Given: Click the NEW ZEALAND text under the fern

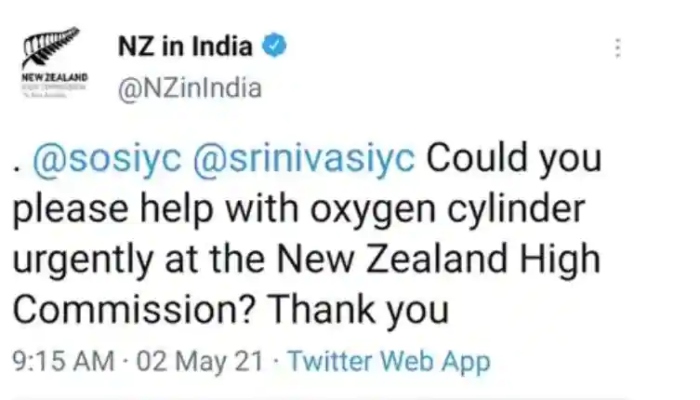Looking at the screenshot, I should (x=54, y=77).
